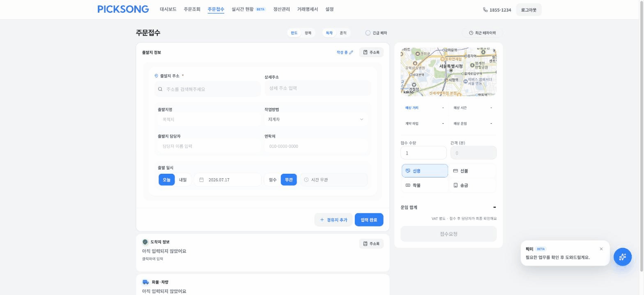The image size is (644, 295).
Task: Click the 상세 주소 입력 field
Action: [317, 88]
